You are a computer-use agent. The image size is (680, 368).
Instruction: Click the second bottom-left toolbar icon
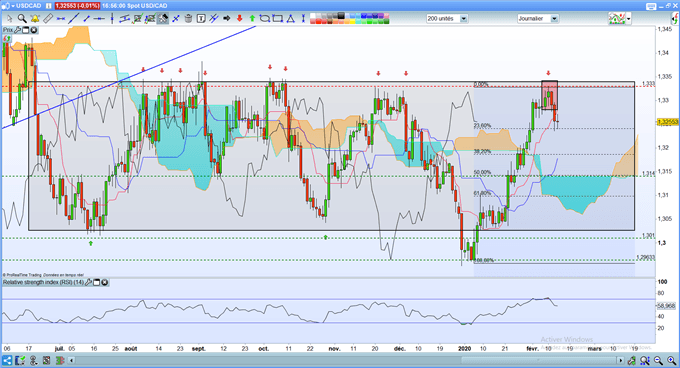[x=20, y=360]
